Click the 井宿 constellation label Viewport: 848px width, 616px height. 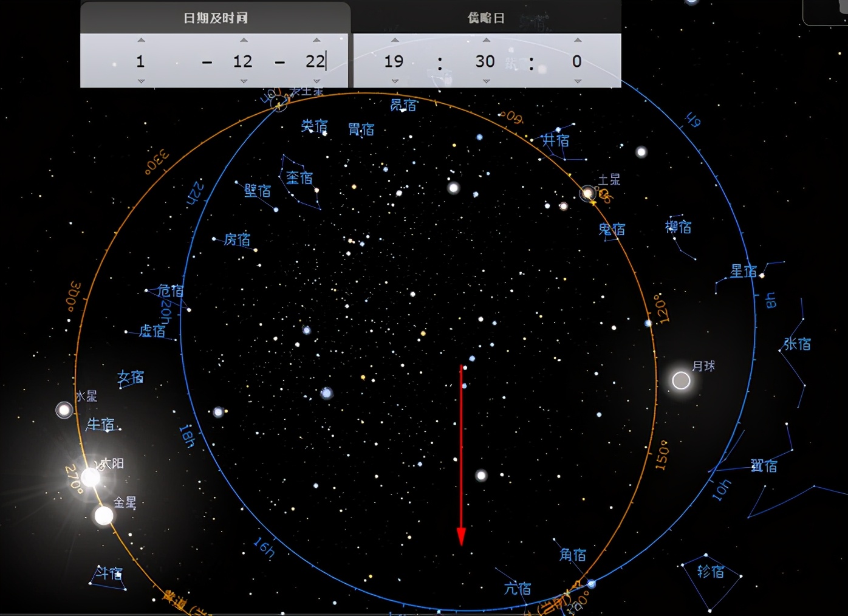coord(556,140)
